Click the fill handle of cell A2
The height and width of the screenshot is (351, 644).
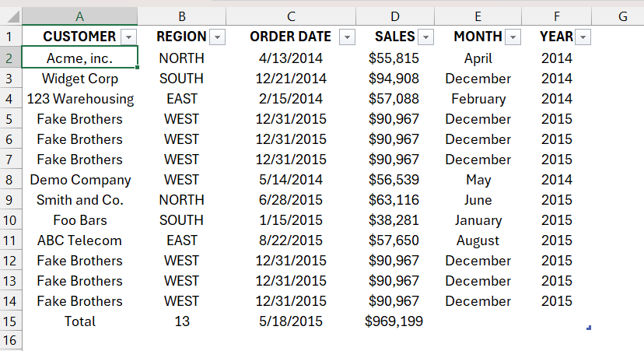click(137, 68)
